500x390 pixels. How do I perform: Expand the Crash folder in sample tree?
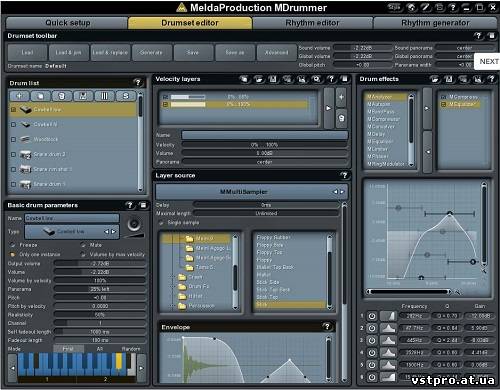[173, 277]
